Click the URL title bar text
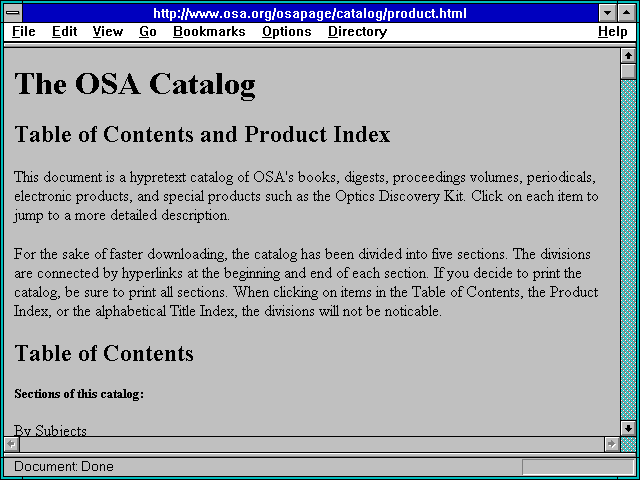This screenshot has width=640, height=480. tap(310, 13)
